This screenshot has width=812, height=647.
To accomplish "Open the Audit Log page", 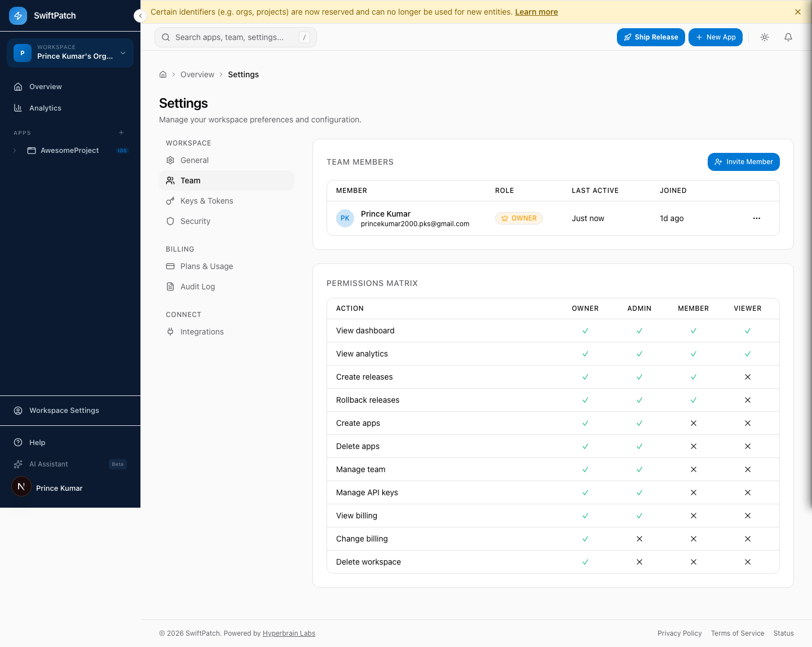I will (x=197, y=287).
